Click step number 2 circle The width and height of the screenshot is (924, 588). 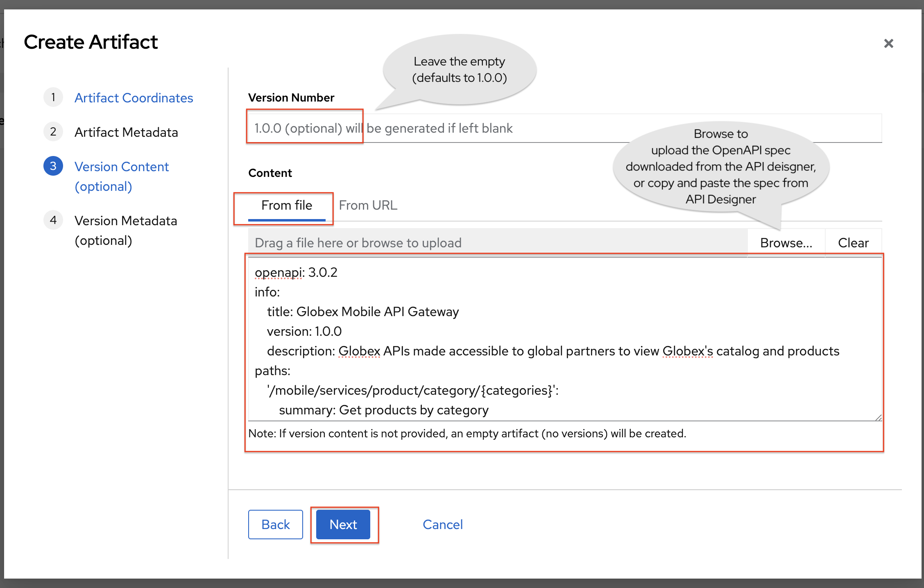pos(53,131)
